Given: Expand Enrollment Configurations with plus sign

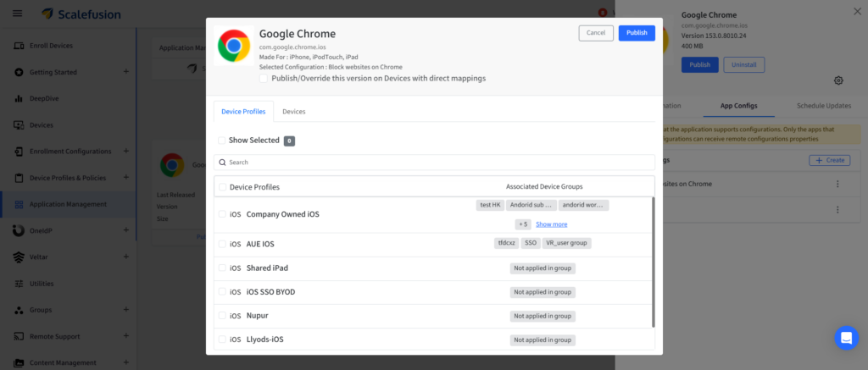Looking at the screenshot, I should pos(125,151).
